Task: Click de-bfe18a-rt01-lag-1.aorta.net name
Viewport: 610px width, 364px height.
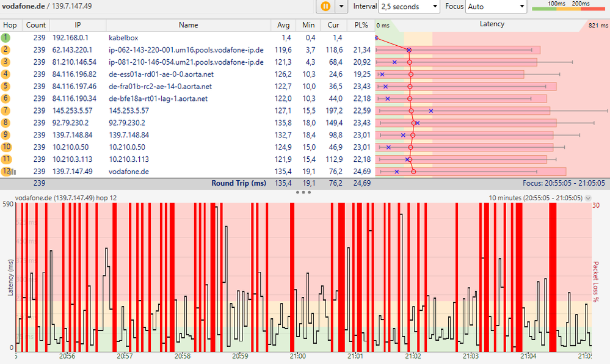Action: point(158,98)
